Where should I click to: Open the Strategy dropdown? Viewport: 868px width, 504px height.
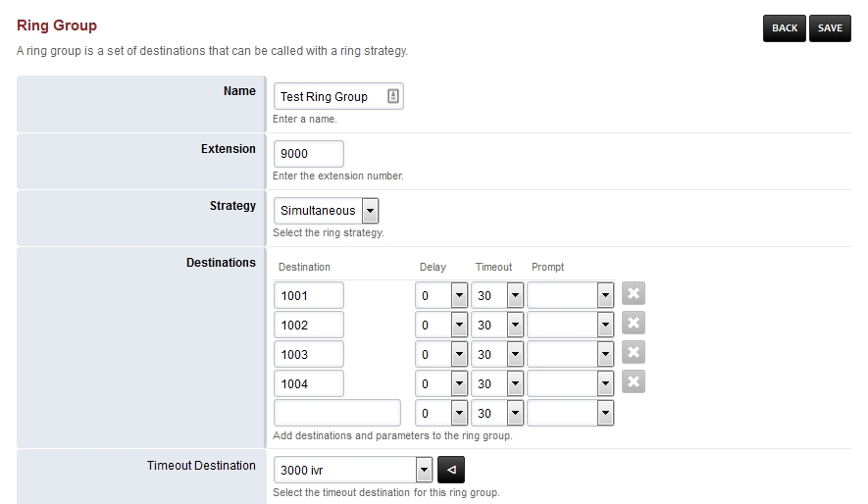coord(326,211)
